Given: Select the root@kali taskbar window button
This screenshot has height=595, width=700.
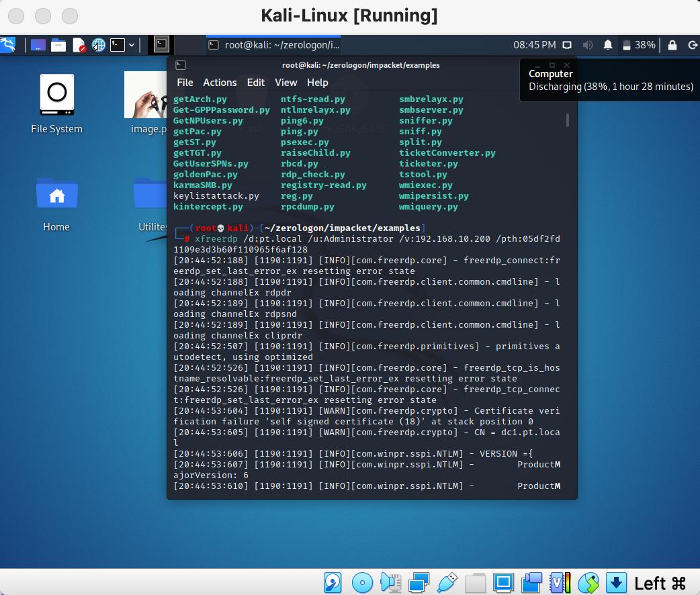Looking at the screenshot, I should (x=273, y=45).
